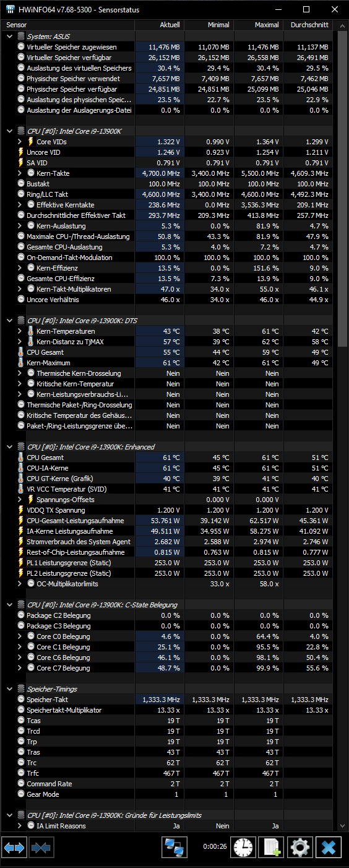Image resolution: width=349 pixels, height=868 pixels.
Task: Open sensor settings gear icon
Action: (300, 847)
